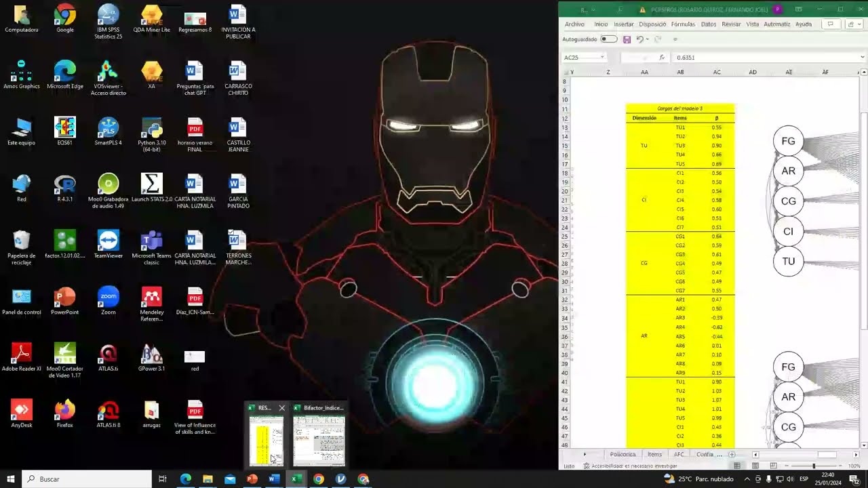Open Task View on the taskbar
Viewport: 868px width, 488px height.
click(163, 479)
